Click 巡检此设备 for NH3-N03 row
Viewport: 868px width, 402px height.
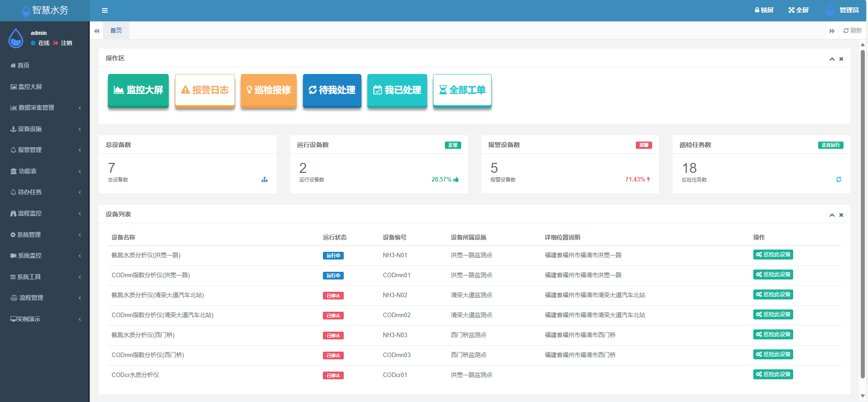(773, 334)
